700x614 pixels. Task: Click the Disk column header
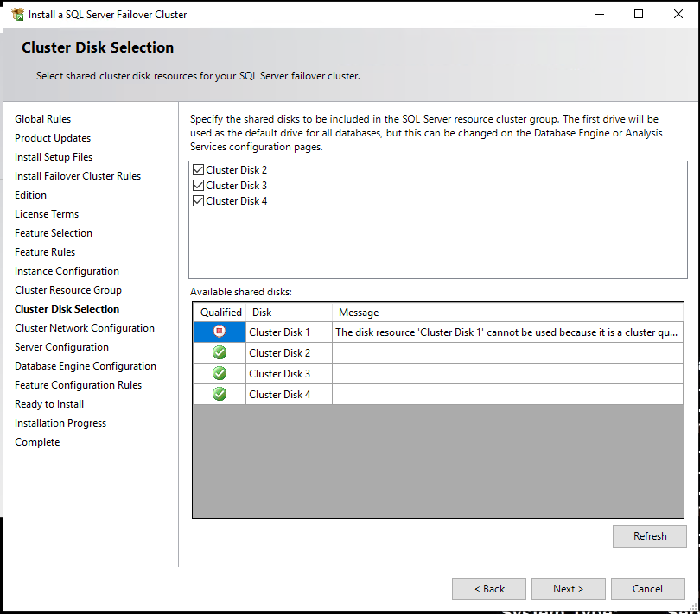pos(289,313)
